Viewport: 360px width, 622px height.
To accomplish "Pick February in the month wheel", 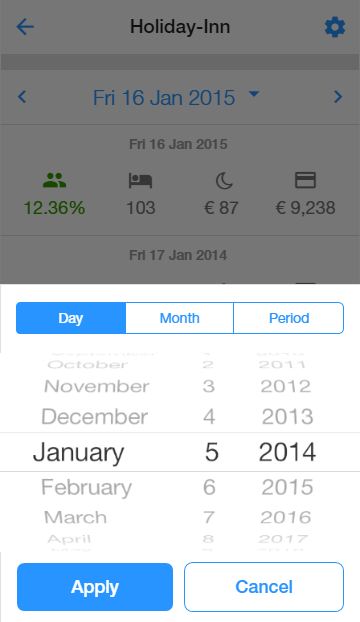I will coord(86,488).
